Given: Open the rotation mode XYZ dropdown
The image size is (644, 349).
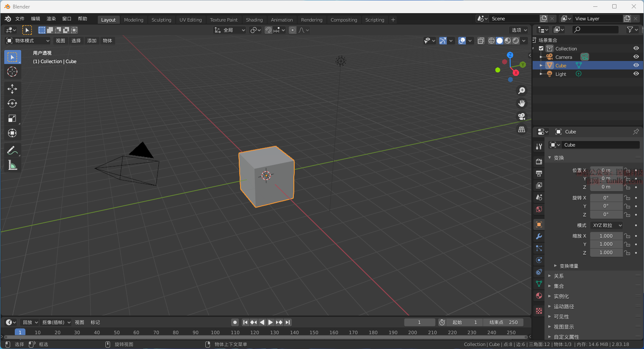Looking at the screenshot, I should click(x=607, y=225).
